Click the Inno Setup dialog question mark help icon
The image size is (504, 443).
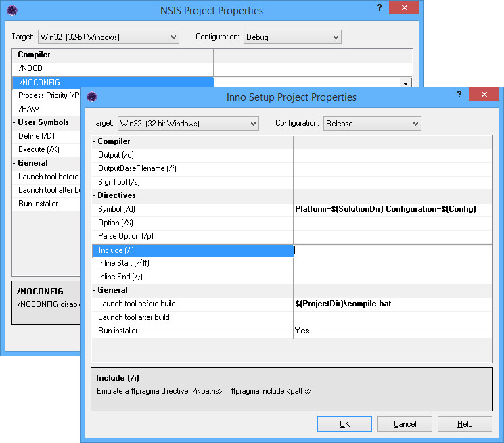(x=459, y=94)
